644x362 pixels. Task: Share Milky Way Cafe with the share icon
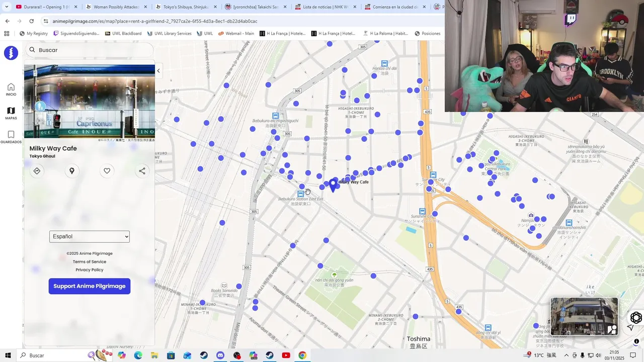(142, 171)
